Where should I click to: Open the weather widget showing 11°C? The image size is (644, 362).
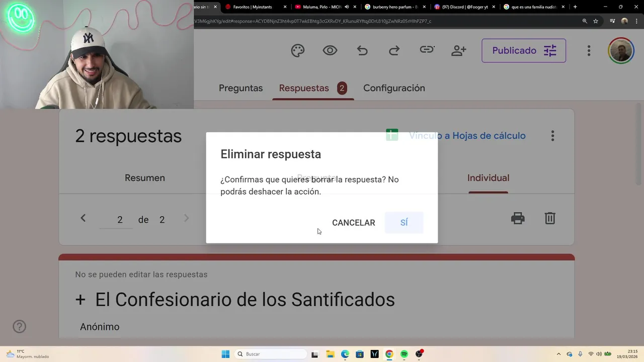(28, 354)
